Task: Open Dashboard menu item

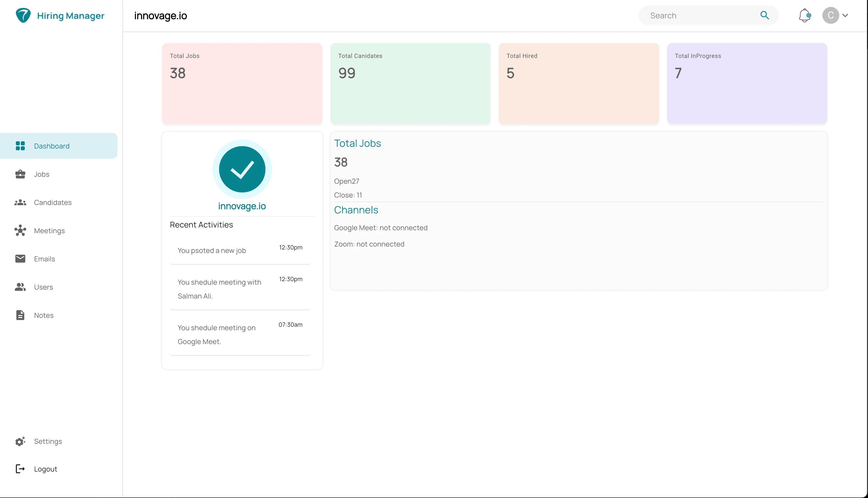Action: (58, 146)
